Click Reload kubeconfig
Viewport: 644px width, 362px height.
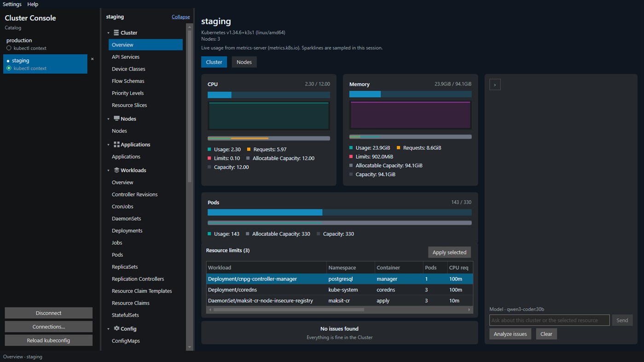click(x=48, y=340)
